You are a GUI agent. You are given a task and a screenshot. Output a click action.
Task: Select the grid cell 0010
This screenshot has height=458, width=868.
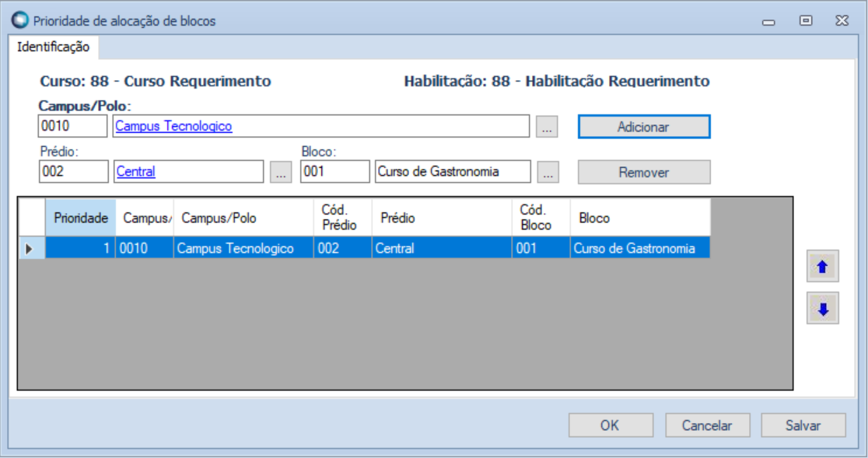[x=145, y=248]
